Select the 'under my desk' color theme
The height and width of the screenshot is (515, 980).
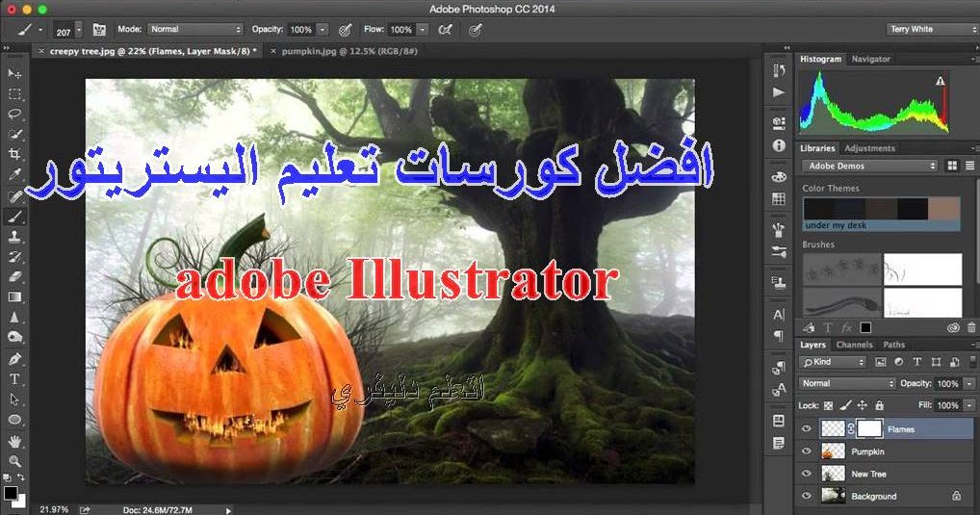pyautogui.click(x=881, y=214)
